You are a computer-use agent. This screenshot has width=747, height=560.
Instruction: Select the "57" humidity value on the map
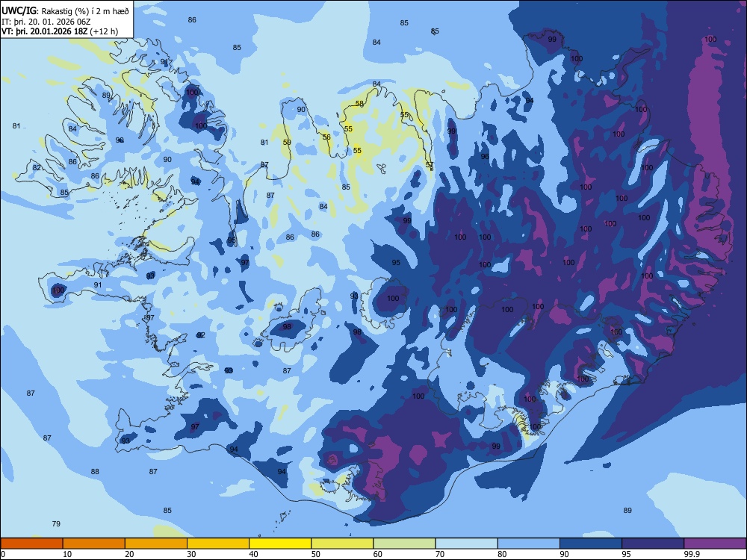click(x=430, y=165)
